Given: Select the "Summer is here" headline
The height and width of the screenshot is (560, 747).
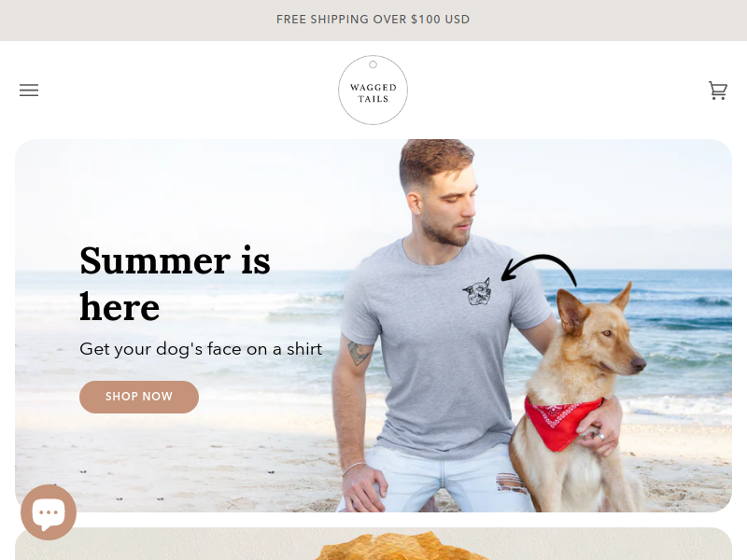Looking at the screenshot, I should [175, 284].
